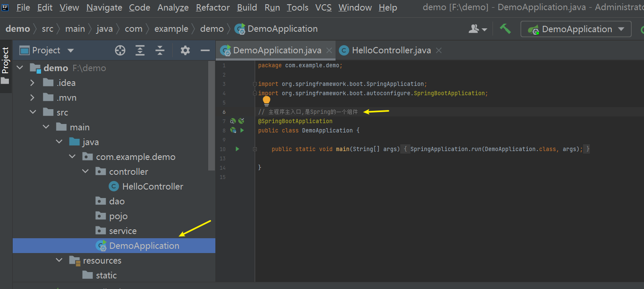The height and width of the screenshot is (289, 644).
Task: Collapse the com.example.demo package
Action: 72,157
